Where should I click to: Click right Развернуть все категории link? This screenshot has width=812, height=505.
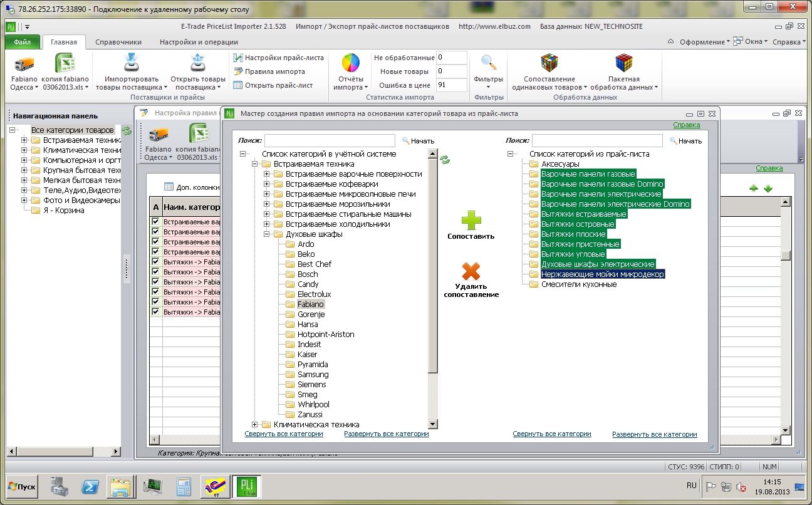point(655,434)
